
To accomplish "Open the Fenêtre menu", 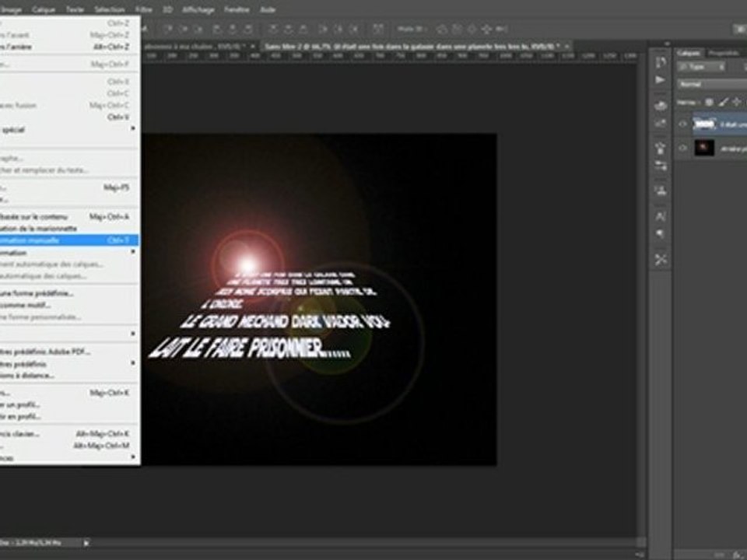I will click(x=237, y=9).
